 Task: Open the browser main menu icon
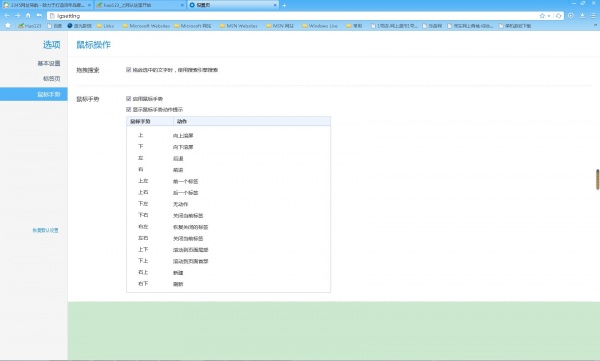click(x=593, y=16)
